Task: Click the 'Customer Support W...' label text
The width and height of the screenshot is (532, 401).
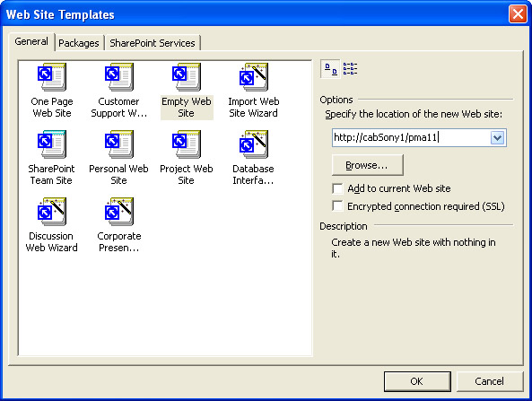Action: pyautogui.click(x=118, y=108)
